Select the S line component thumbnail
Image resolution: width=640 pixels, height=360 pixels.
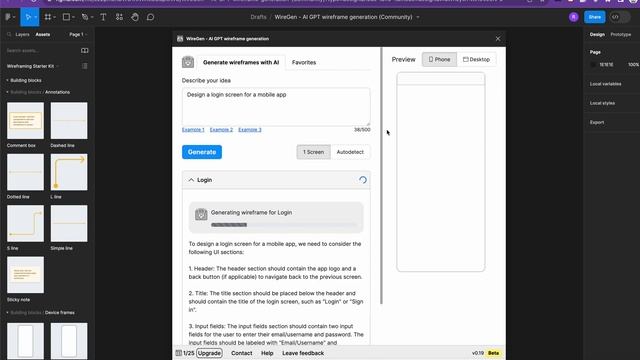pyautogui.click(x=25, y=223)
